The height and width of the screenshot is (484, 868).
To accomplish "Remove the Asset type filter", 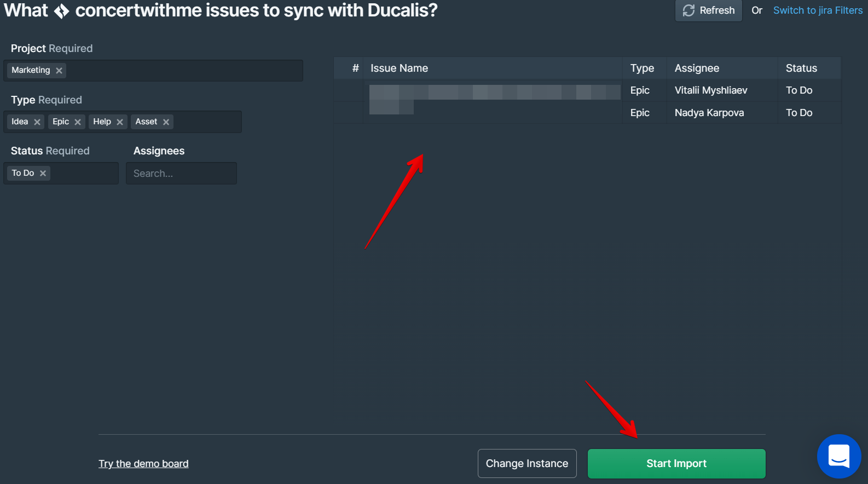I will point(166,122).
